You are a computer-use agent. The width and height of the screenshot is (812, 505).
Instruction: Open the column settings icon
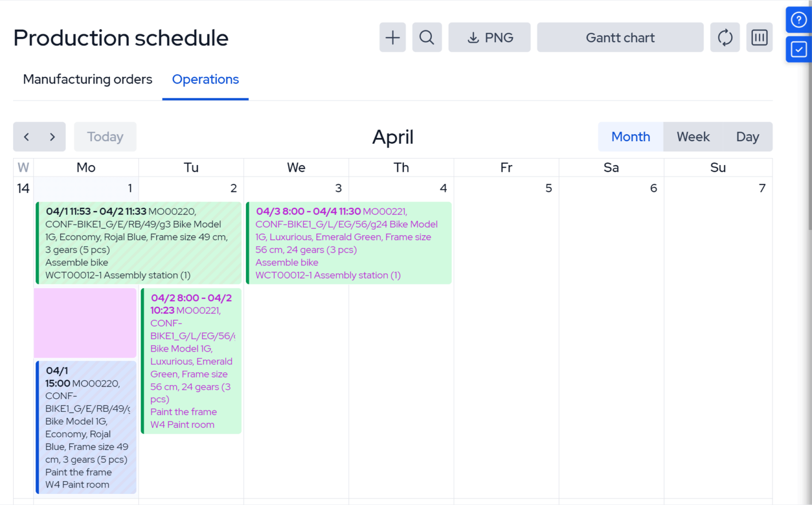coord(759,38)
